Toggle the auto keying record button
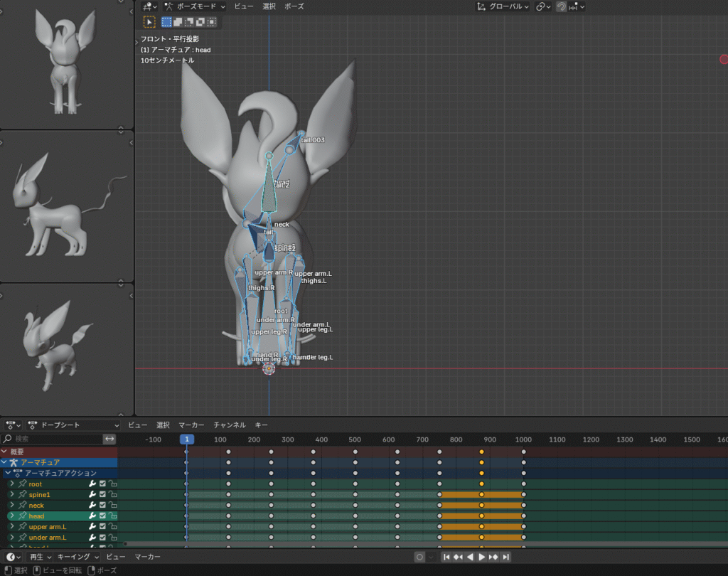 (420, 557)
